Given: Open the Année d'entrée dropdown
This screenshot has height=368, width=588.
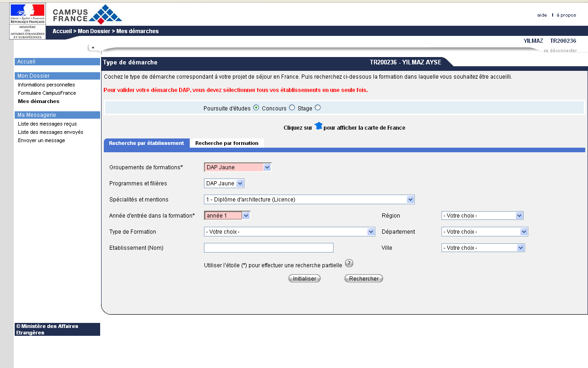Looking at the screenshot, I should 227,216.
